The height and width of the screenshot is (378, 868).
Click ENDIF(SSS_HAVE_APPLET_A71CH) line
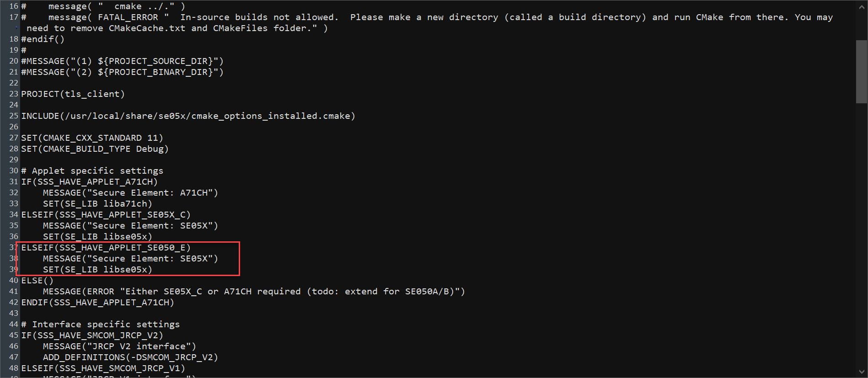(97, 303)
